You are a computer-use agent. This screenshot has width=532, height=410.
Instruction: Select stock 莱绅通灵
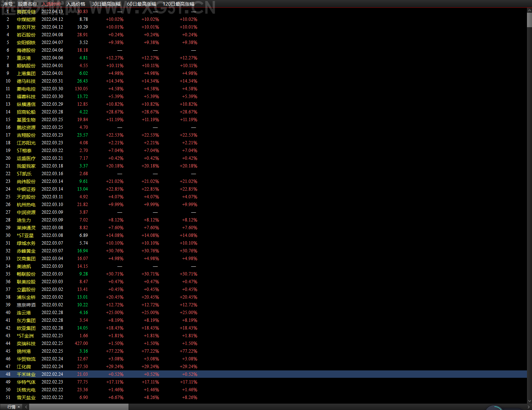26,228
